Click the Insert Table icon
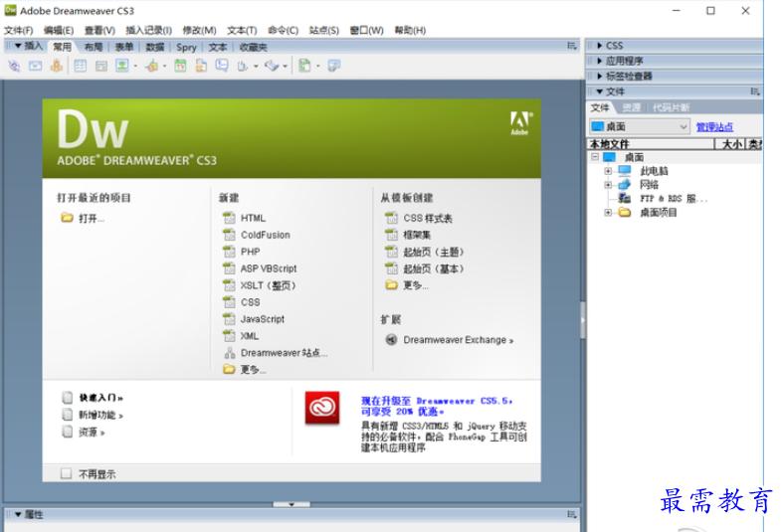 (81, 66)
